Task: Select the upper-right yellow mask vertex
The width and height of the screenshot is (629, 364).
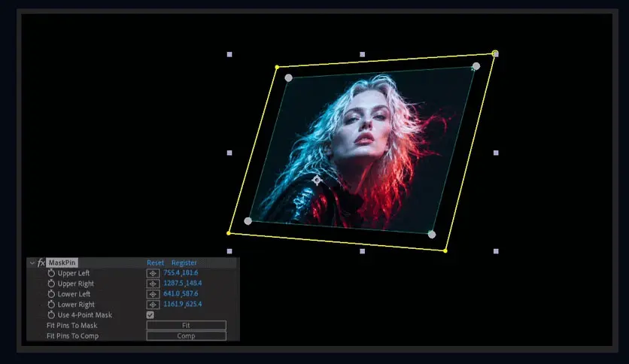Action: [495, 53]
